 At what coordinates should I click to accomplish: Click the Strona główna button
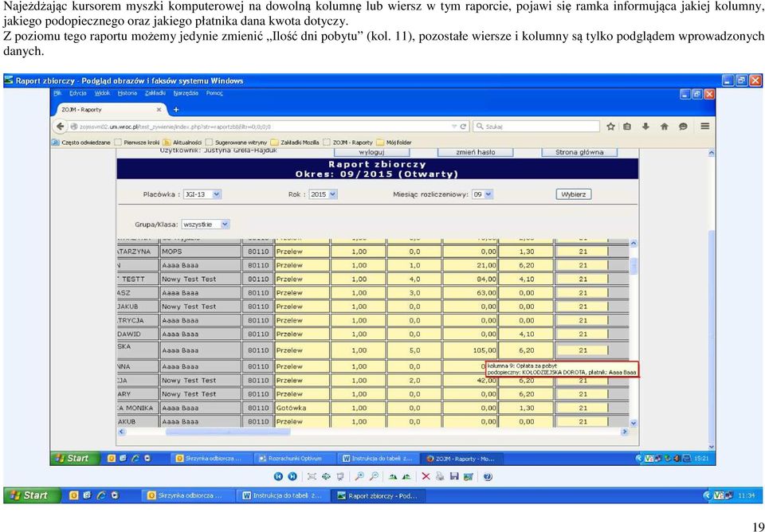[579, 152]
